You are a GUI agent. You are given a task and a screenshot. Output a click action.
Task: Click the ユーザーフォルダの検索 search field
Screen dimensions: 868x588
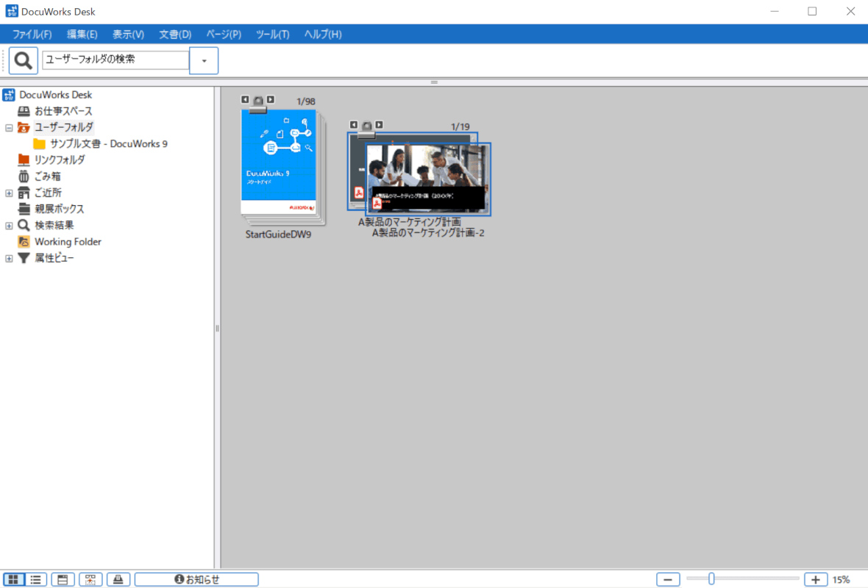point(115,60)
